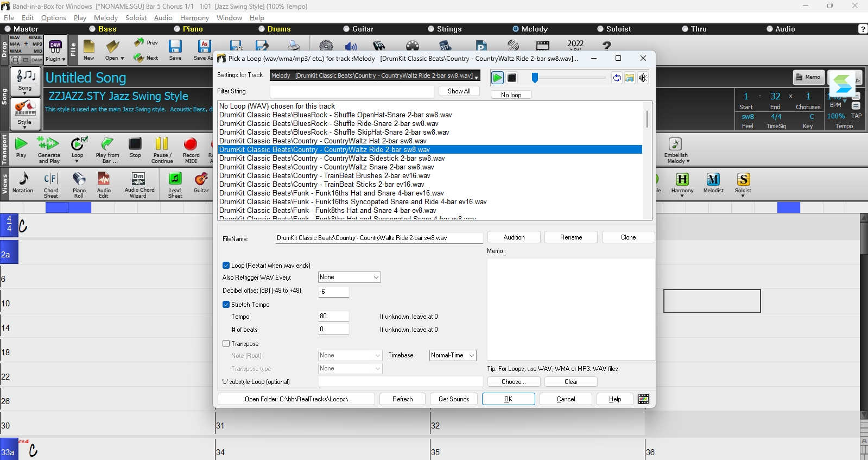Image resolution: width=868 pixels, height=460 pixels.
Task: Open the Piano Roll view
Action: 79,185
